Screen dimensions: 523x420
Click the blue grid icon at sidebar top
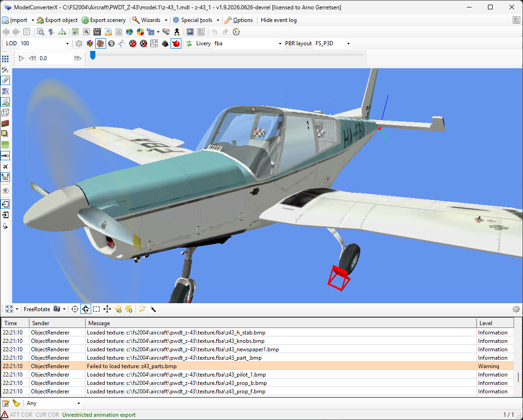(x=5, y=59)
